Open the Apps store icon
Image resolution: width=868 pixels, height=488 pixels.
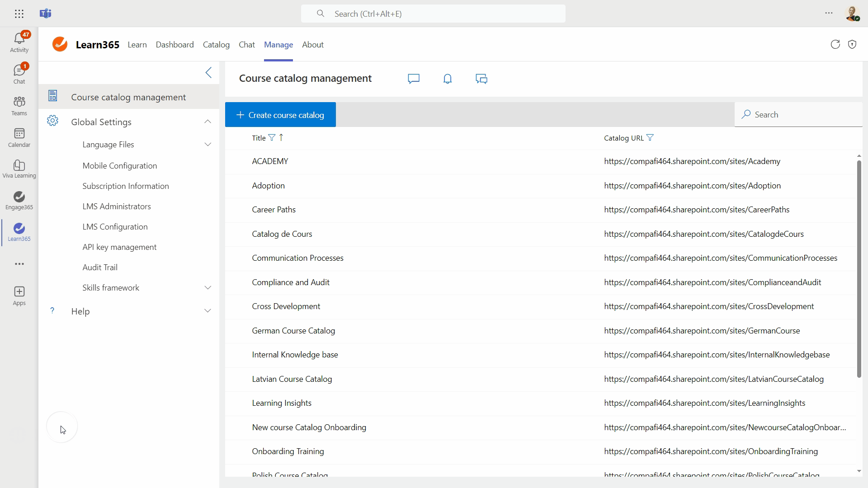19,296
